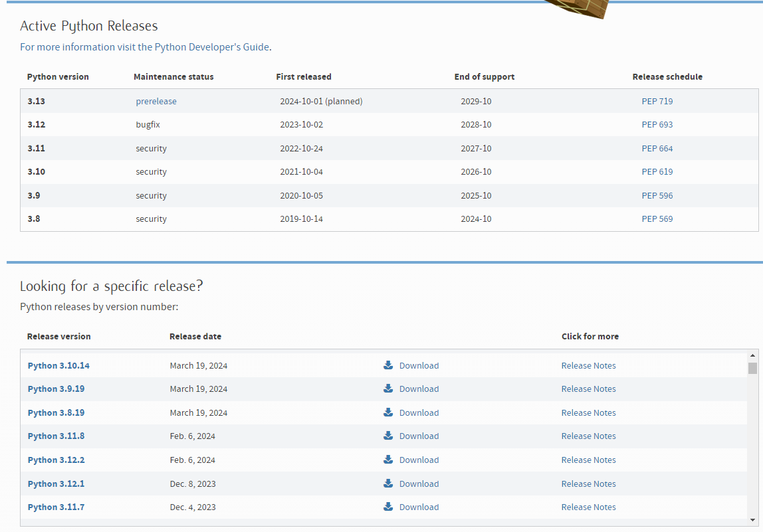Open the Python 3.10.14 release page
Screen dimensions: 763x532
pos(58,366)
